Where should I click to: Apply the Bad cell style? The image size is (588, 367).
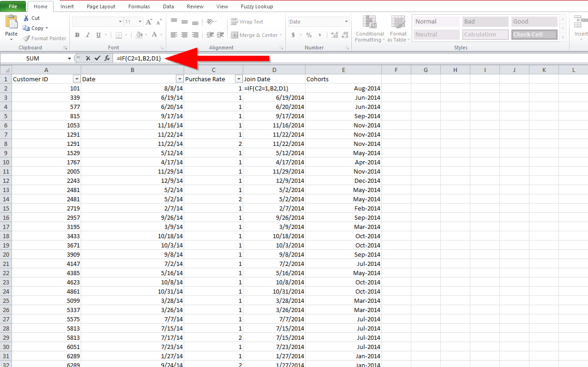[x=486, y=22]
